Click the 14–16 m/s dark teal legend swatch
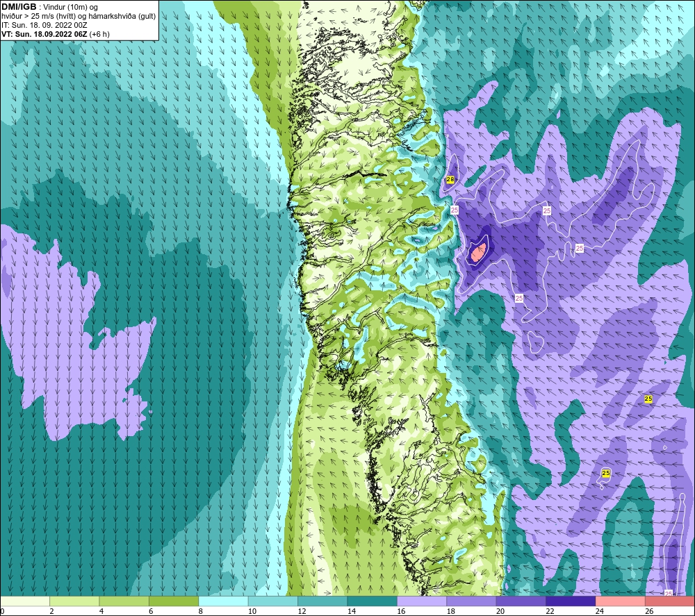The width and height of the screenshot is (695, 616). [x=373, y=601]
